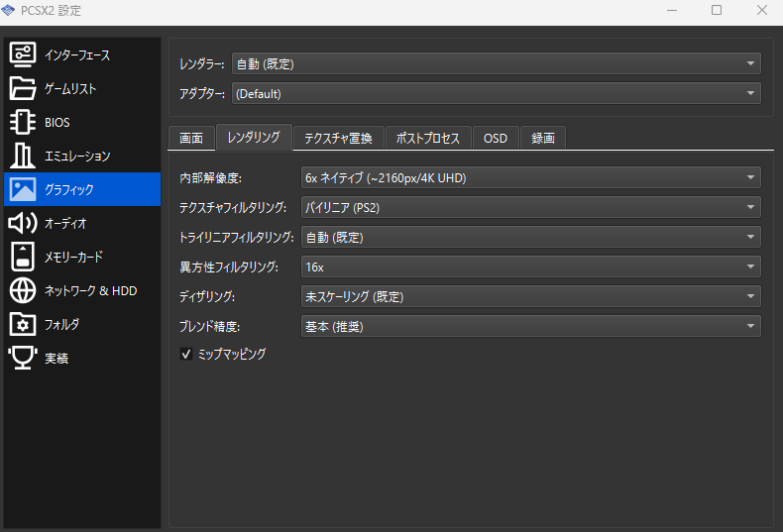Open the 異方性フィルタリング dropdown
This screenshot has height=532, width=783.
click(x=529, y=267)
